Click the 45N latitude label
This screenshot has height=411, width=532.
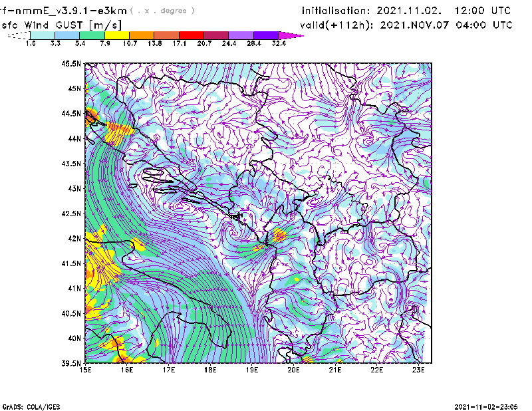click(x=74, y=88)
